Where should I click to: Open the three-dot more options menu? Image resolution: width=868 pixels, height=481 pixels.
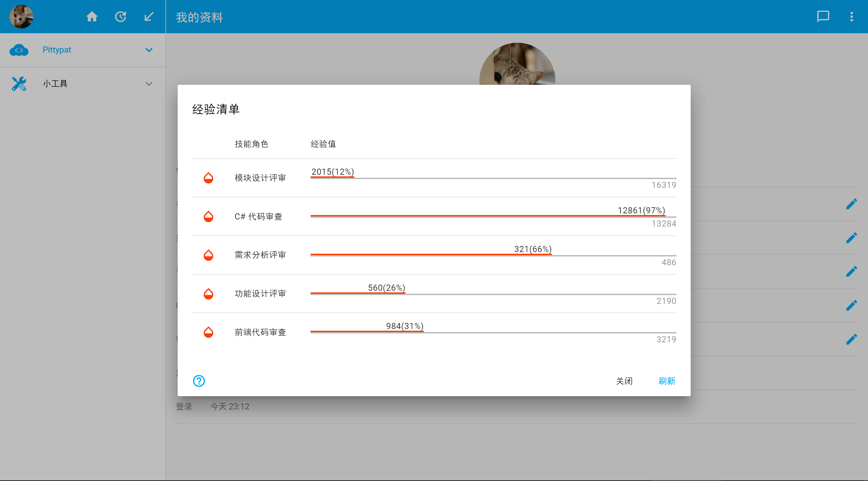851,17
